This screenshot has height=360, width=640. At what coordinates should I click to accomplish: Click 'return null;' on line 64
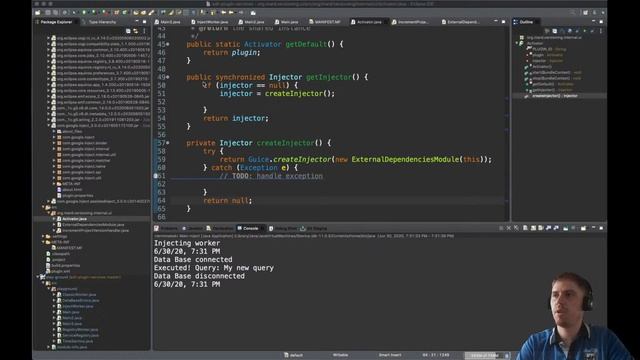click(228, 200)
